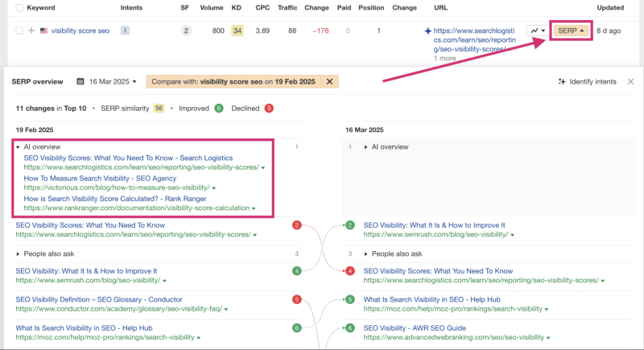
Task: Expand the AI overview under 16 Mar 2025
Action: (366, 147)
